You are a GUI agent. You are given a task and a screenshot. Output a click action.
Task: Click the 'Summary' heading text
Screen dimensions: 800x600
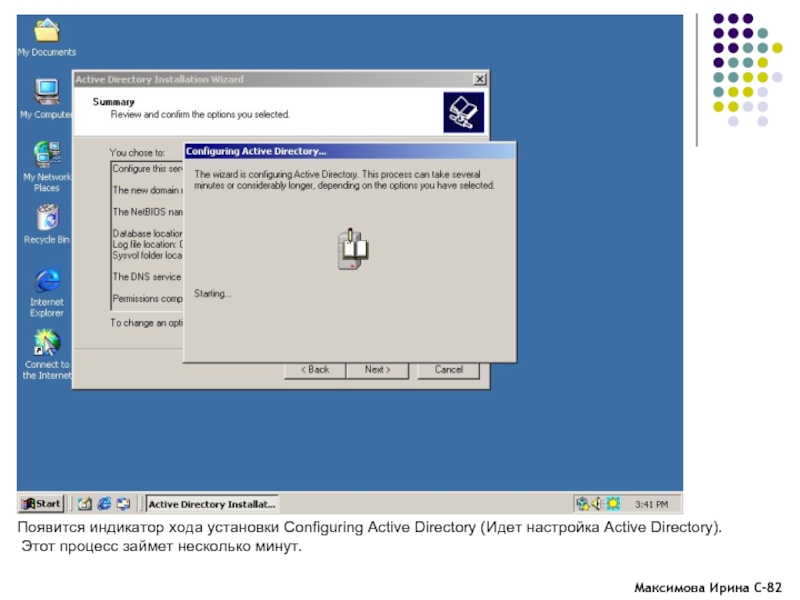pos(113,102)
